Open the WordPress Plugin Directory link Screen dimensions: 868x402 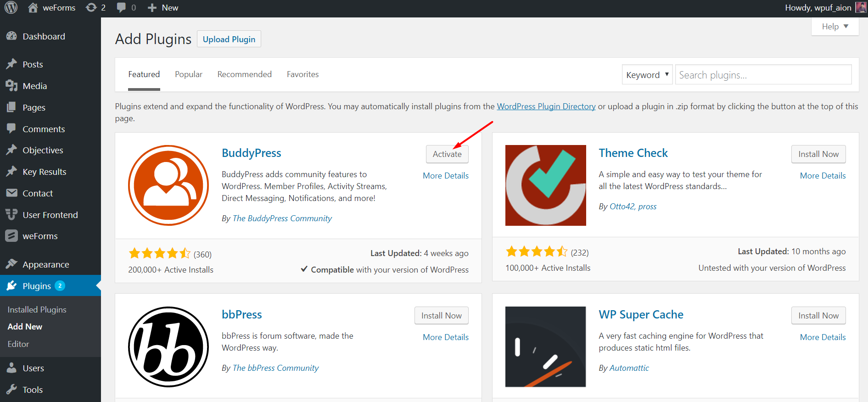pos(546,106)
